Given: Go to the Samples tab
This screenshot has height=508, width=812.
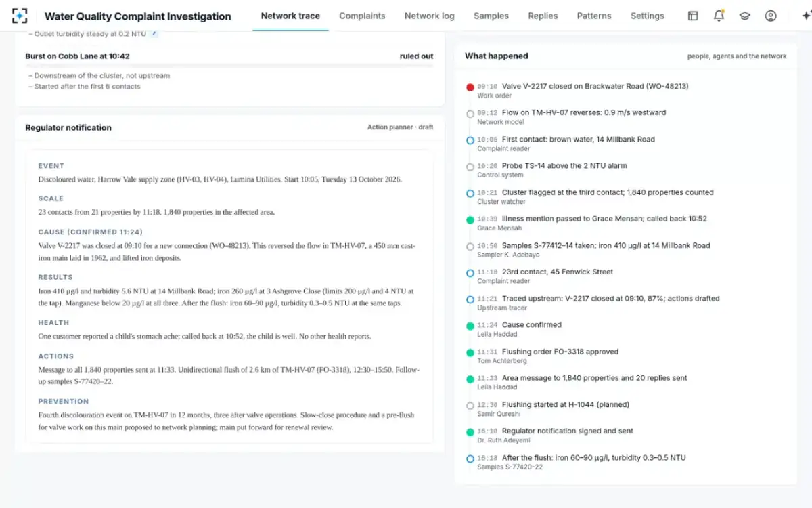Looking at the screenshot, I should pos(491,16).
